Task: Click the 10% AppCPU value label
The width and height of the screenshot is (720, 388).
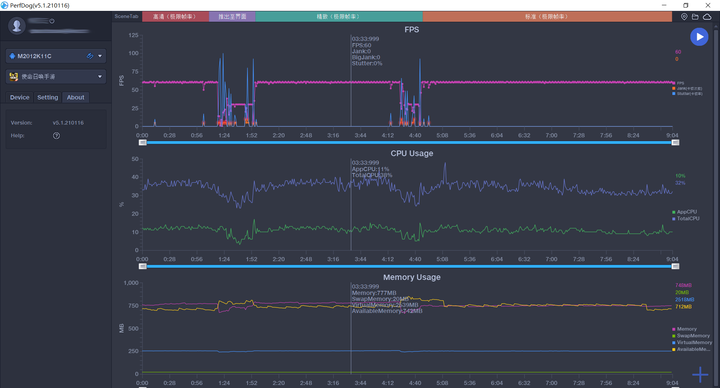Action: (680, 176)
